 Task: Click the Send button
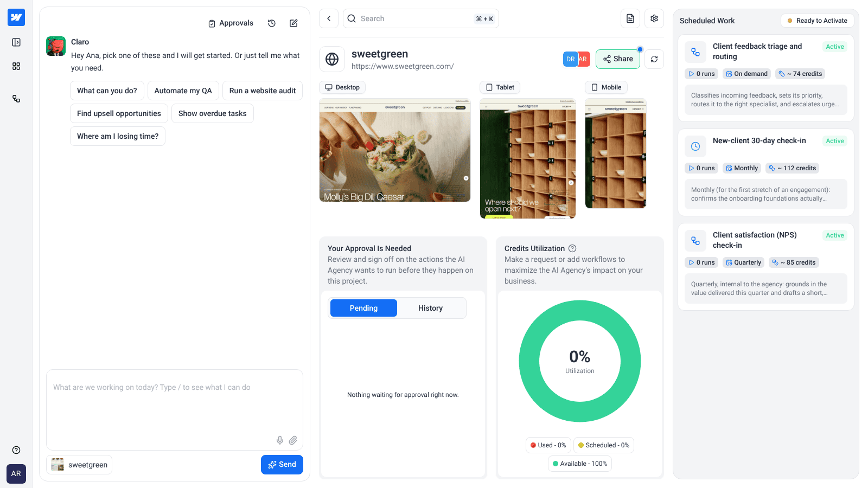coord(282,465)
